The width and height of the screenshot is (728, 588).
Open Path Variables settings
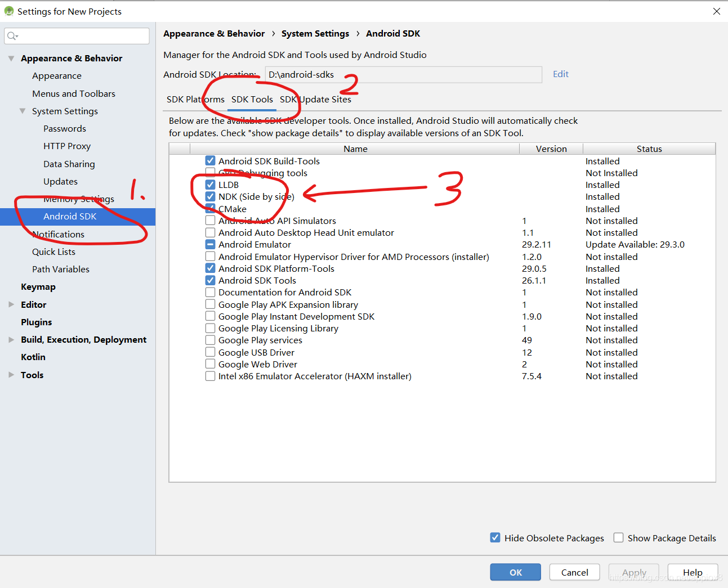(x=61, y=270)
